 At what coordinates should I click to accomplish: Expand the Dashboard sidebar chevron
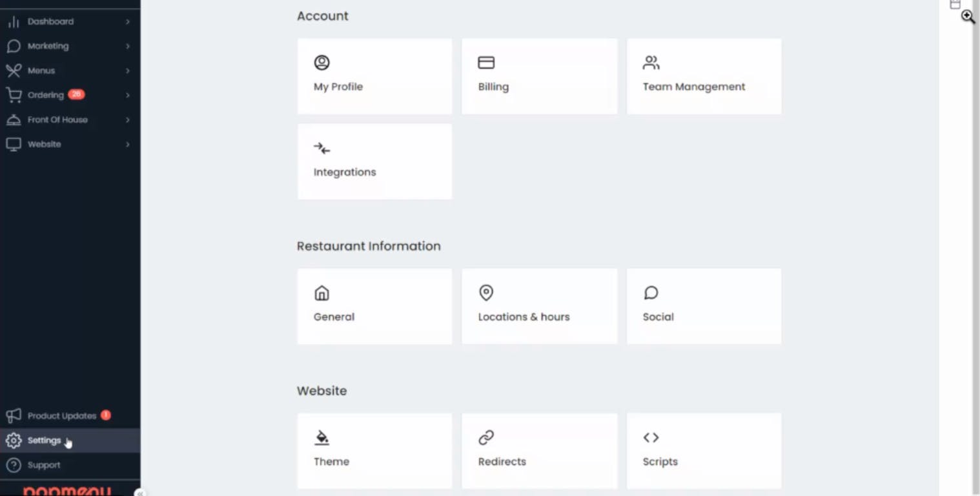(x=128, y=22)
